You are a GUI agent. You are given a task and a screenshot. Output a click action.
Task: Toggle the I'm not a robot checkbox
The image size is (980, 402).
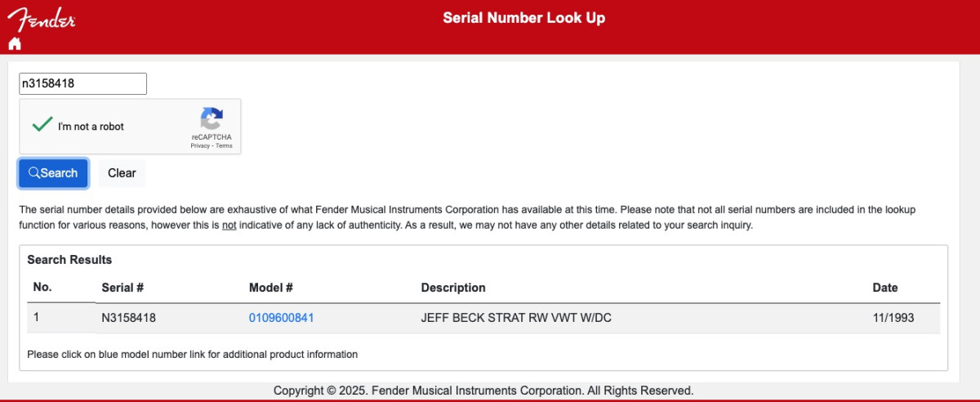42,126
